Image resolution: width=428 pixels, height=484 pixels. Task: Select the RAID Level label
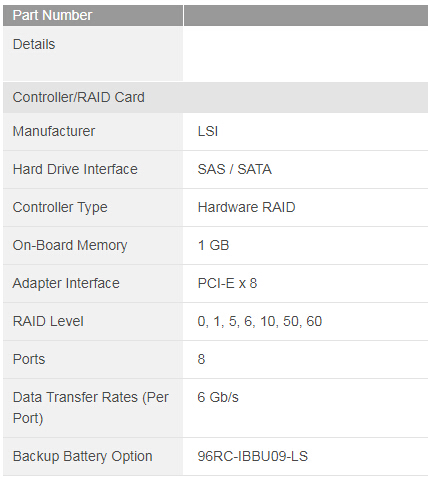[48, 321]
